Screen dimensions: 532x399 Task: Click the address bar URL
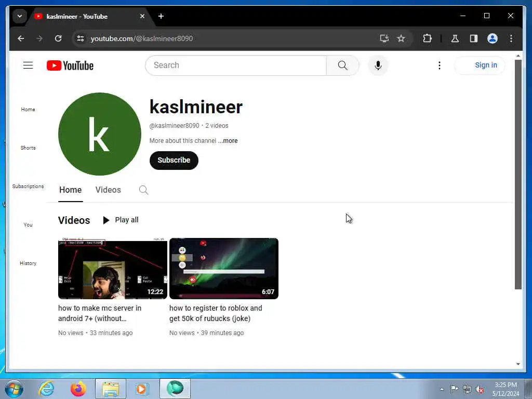[141, 38]
